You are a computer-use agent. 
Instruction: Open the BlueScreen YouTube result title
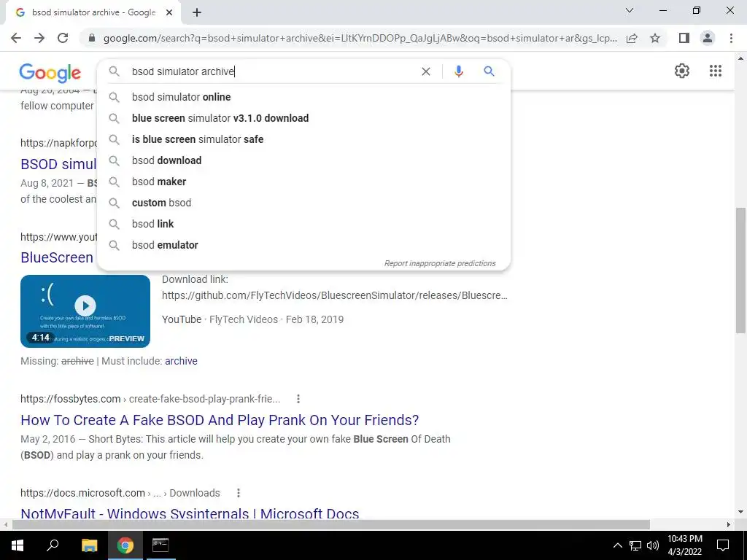coord(57,257)
